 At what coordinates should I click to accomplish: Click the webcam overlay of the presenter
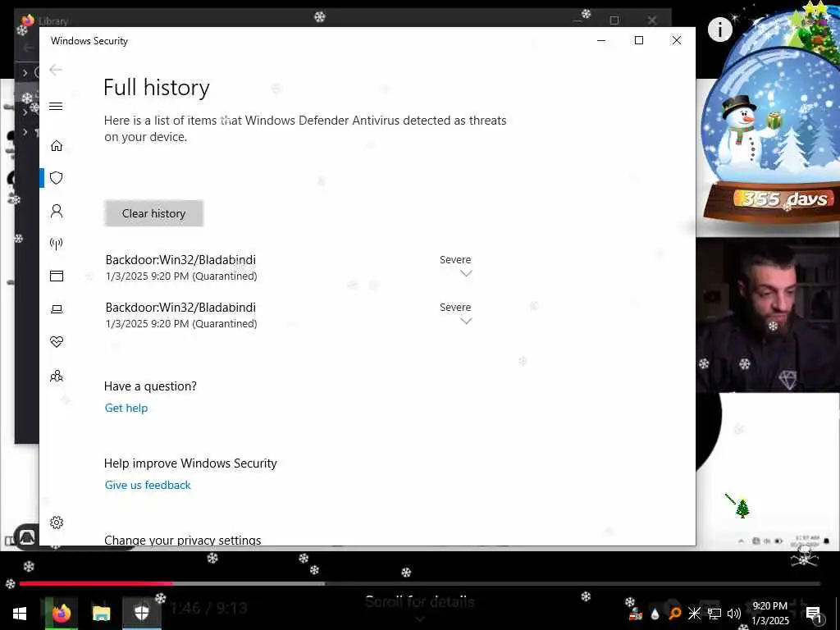click(768, 315)
